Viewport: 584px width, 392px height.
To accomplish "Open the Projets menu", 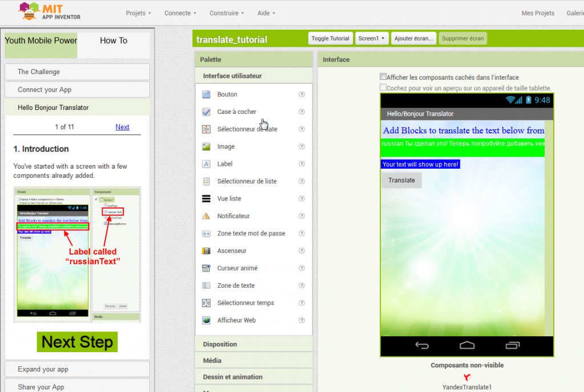I will pyautogui.click(x=139, y=13).
